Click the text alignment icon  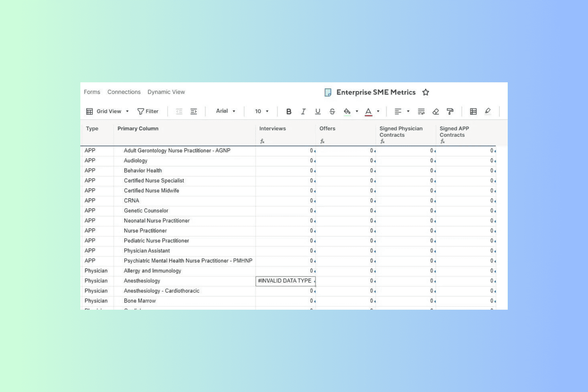pos(398,111)
